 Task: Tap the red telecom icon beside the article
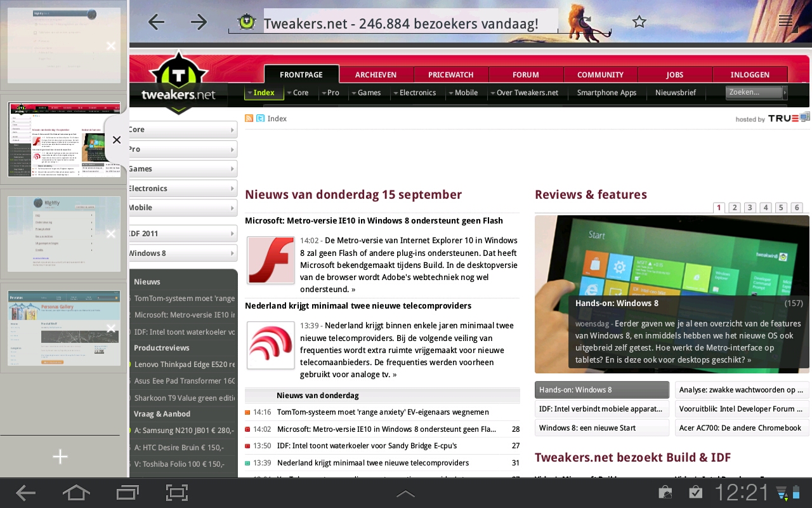[271, 345]
